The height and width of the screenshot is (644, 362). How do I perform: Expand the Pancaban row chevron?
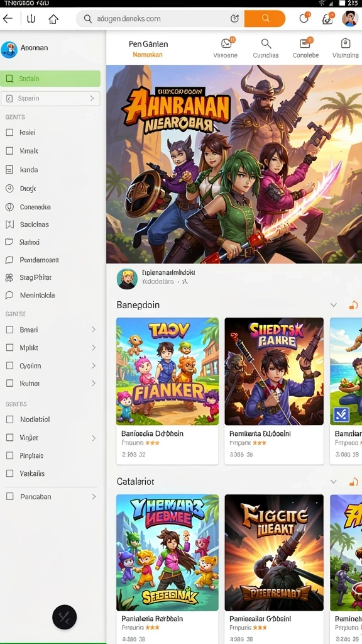coord(94,497)
